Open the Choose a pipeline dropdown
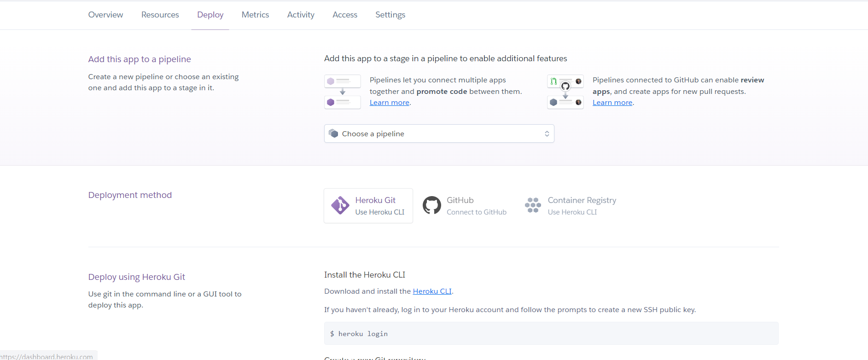Viewport: 868px width, 360px height. pyautogui.click(x=439, y=134)
